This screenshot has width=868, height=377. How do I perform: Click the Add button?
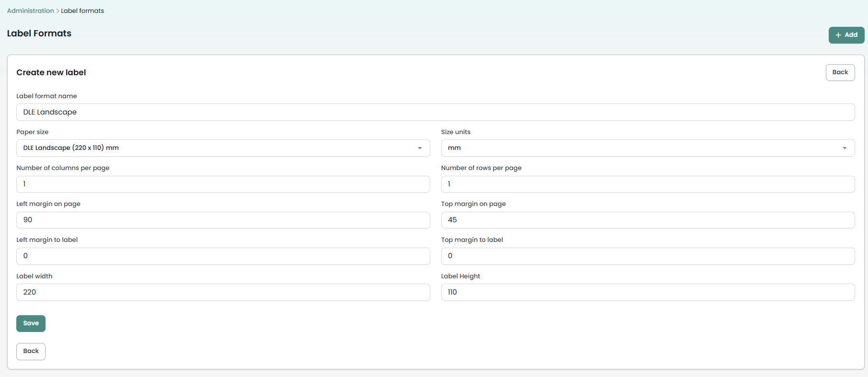coord(846,35)
